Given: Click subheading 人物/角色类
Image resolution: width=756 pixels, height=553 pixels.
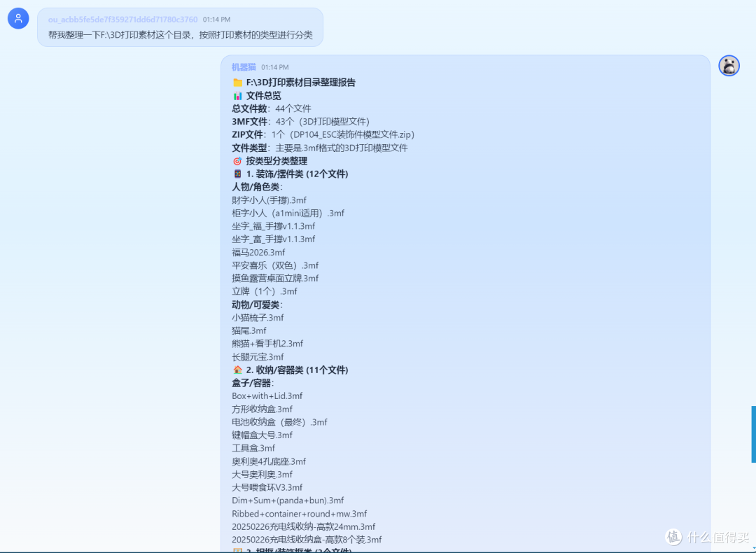Looking at the screenshot, I should (258, 187).
